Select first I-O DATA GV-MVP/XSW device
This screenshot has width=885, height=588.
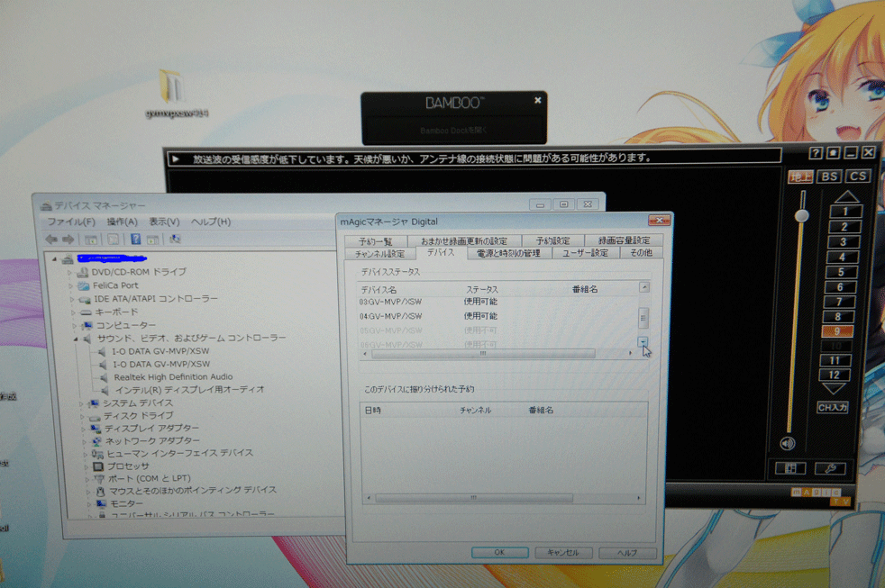point(160,351)
